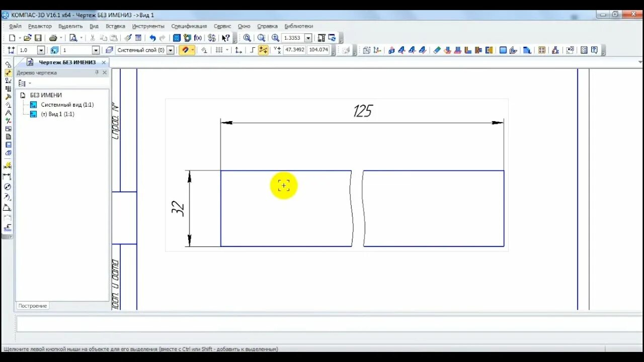Close the Дерево чертежа panel
This screenshot has width=644, height=362.
(x=105, y=72)
